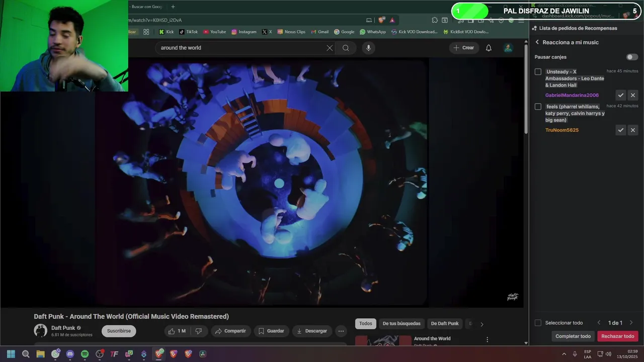Select De tus búsquedas filter chip
Image resolution: width=644 pixels, height=362 pixels.
click(x=401, y=324)
